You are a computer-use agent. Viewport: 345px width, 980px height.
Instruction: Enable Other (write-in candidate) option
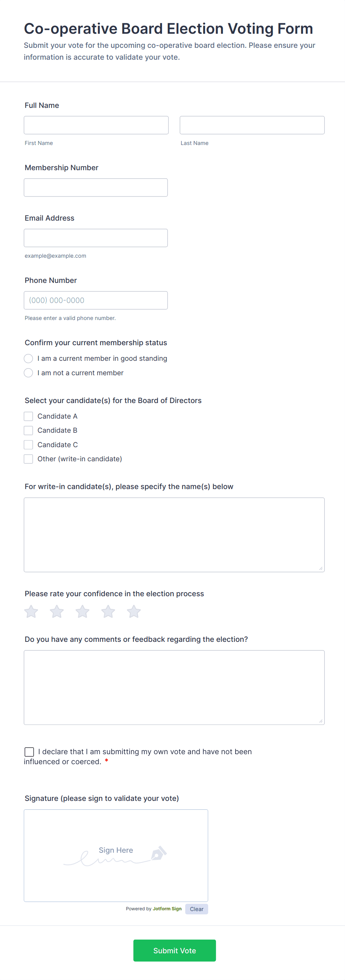(x=29, y=459)
